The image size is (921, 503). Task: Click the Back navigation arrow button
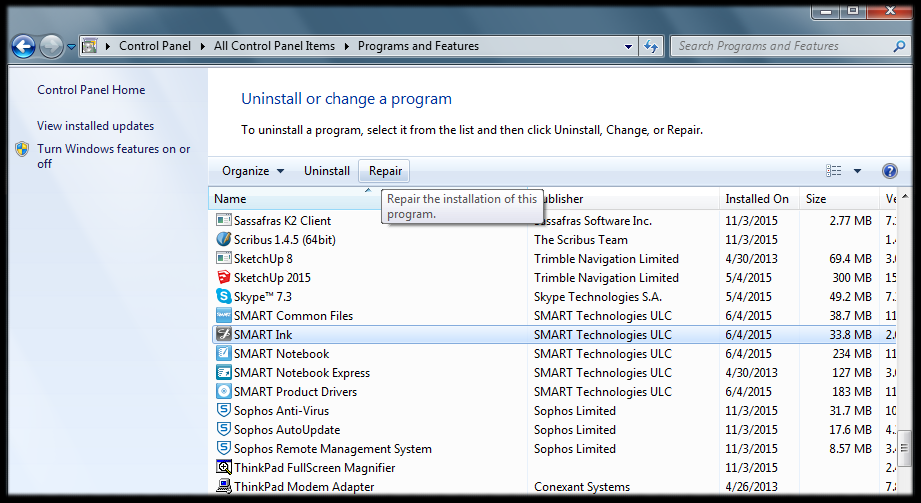24,46
